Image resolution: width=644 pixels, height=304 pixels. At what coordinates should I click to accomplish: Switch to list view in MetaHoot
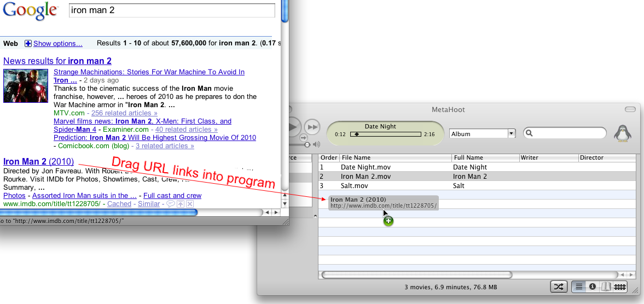[x=579, y=287]
